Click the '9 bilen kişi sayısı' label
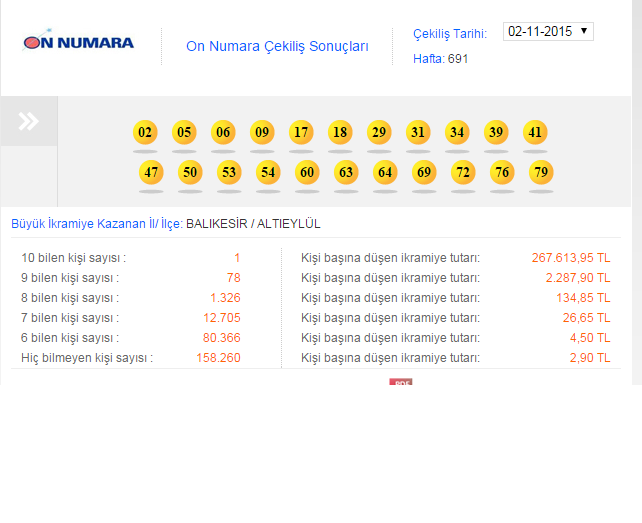The width and height of the screenshot is (642, 523). click(x=70, y=278)
